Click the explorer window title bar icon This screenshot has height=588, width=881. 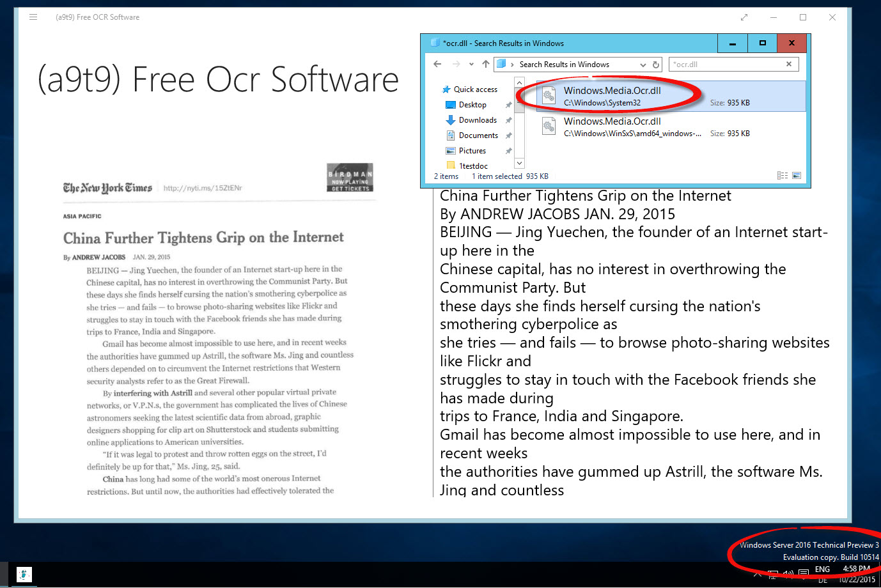point(435,43)
